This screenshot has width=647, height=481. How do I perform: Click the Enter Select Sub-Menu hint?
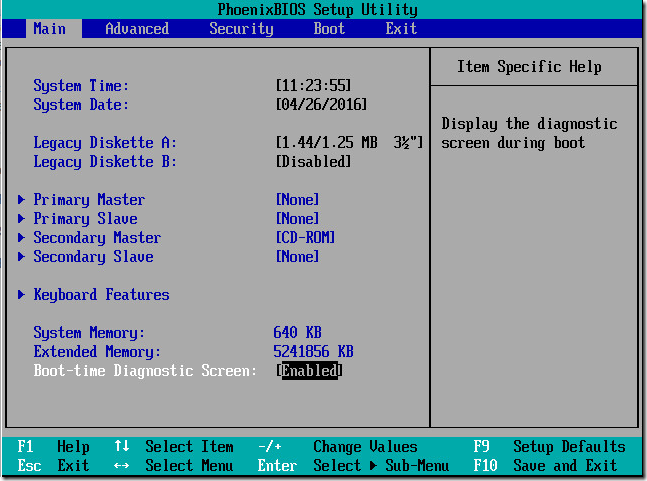point(353,465)
